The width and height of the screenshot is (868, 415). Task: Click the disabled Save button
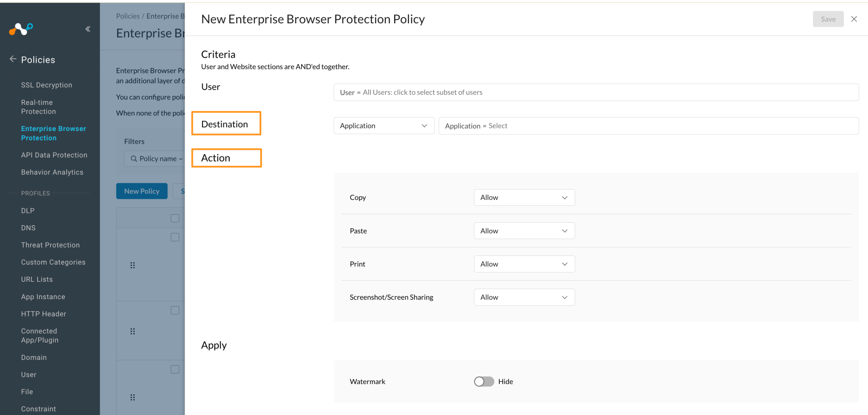tap(828, 19)
